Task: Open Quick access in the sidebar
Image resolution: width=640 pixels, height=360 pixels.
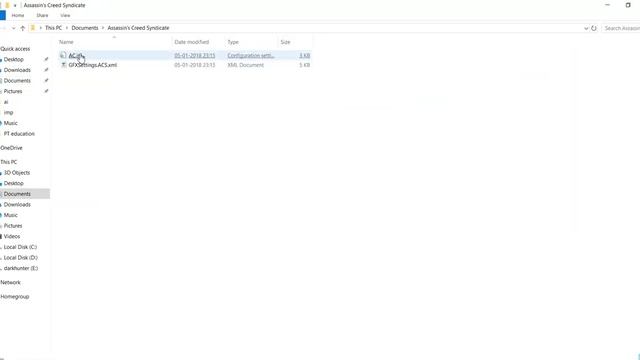Action: (15, 49)
